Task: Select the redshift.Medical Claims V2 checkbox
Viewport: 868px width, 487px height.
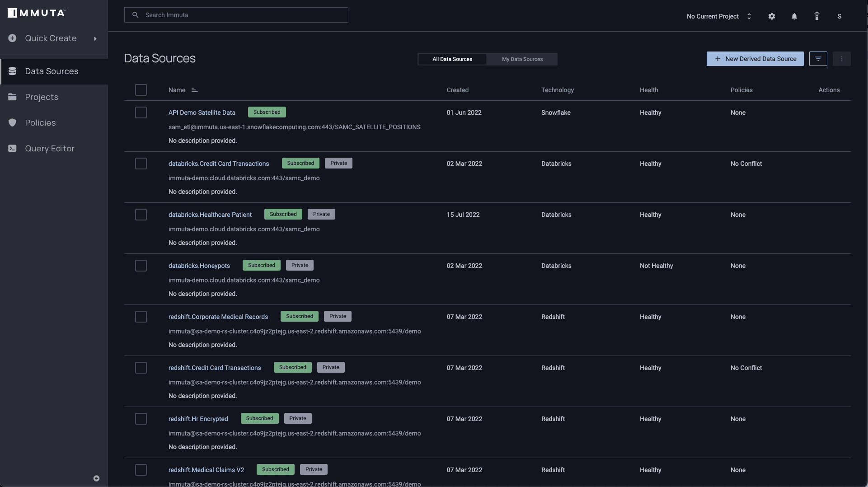Action: point(141,470)
